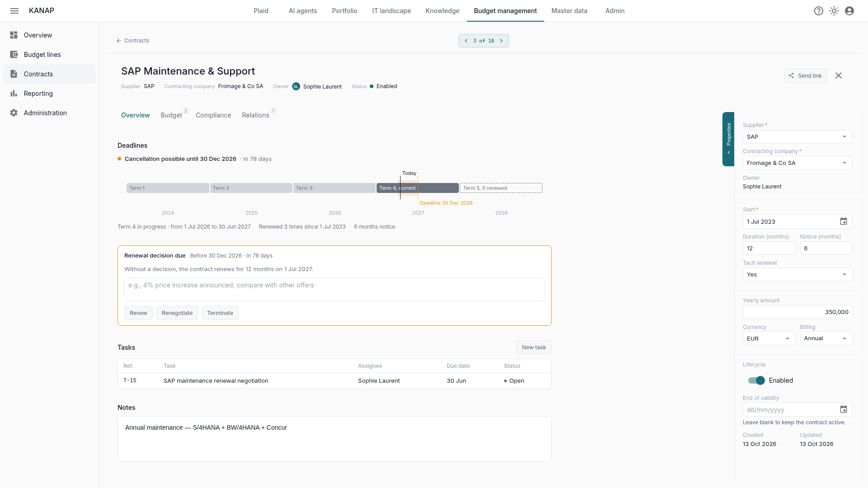The width and height of the screenshot is (868, 488).
Task: Click the Budget lines wallet icon
Action: point(14,55)
